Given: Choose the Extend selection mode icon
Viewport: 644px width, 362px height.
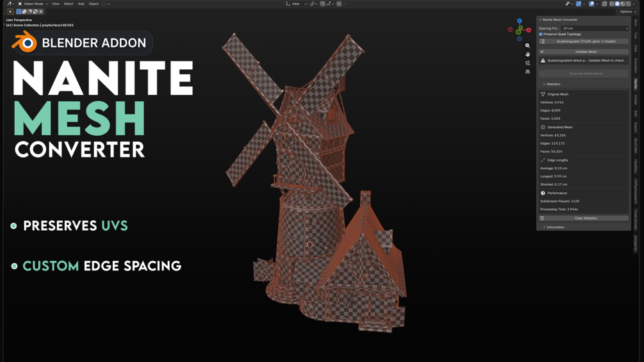Looking at the screenshot, I should (x=24, y=12).
